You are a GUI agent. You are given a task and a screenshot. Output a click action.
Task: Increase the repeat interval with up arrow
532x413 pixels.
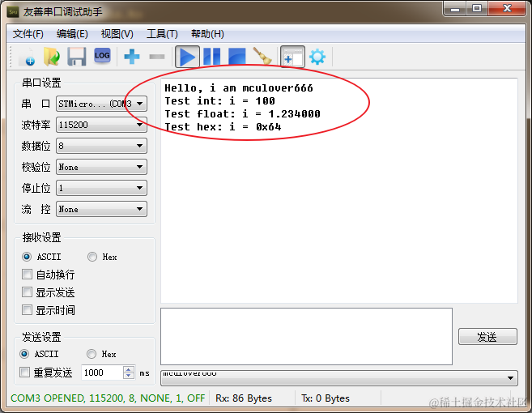pos(128,369)
